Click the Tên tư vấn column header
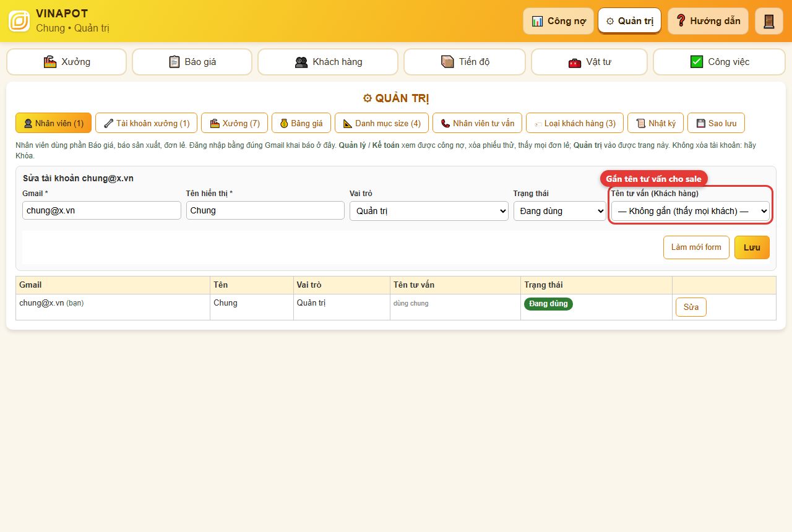The height and width of the screenshot is (532, 792). (x=455, y=285)
